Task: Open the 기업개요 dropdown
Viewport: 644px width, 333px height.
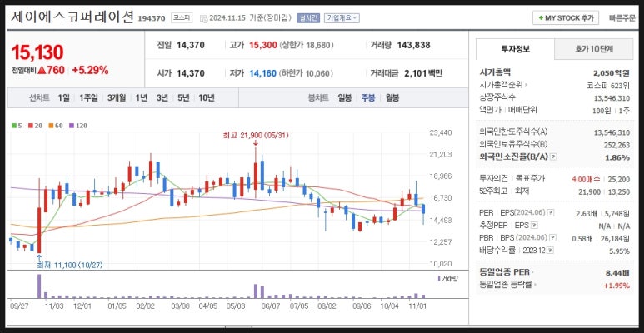Action: click(342, 18)
